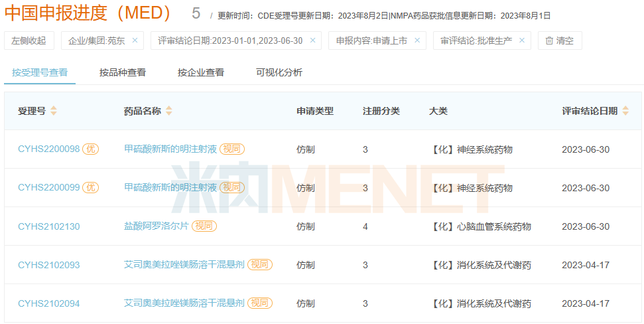Click the 优 badge on CYHS2200099
The image size is (644, 324).
(91, 188)
